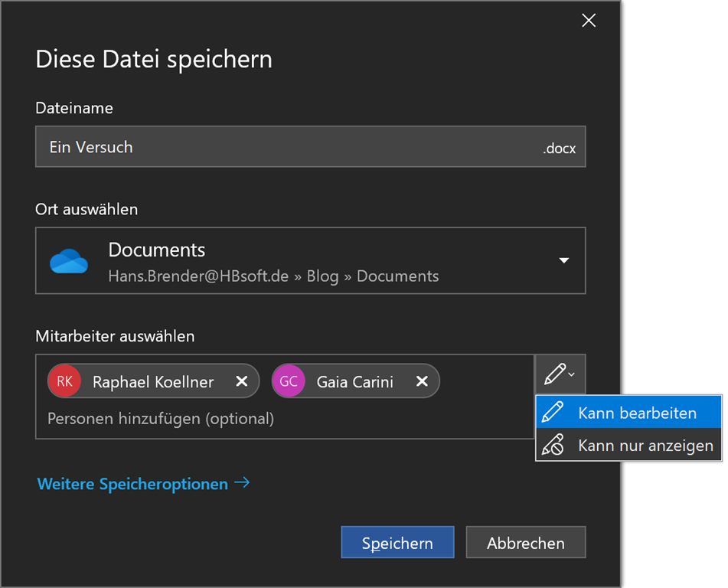Select the Raphael Koellner name chip
Screen dimensions: 728x588
tap(153, 381)
